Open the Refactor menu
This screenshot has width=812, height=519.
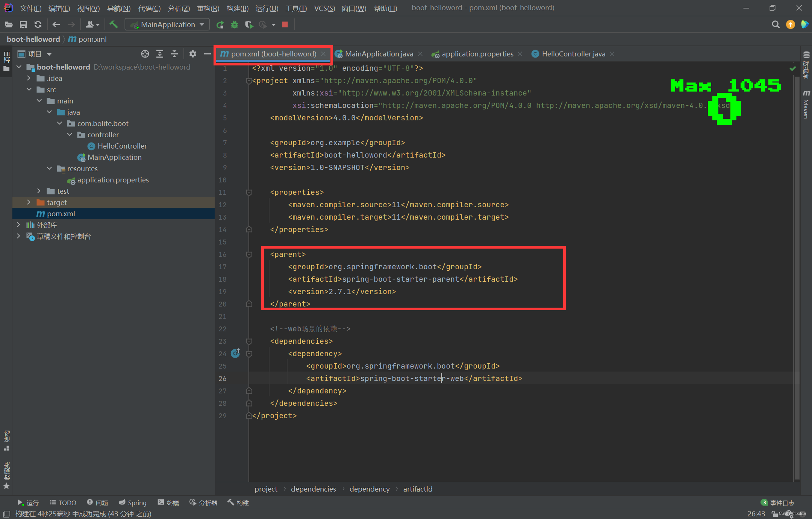click(208, 8)
